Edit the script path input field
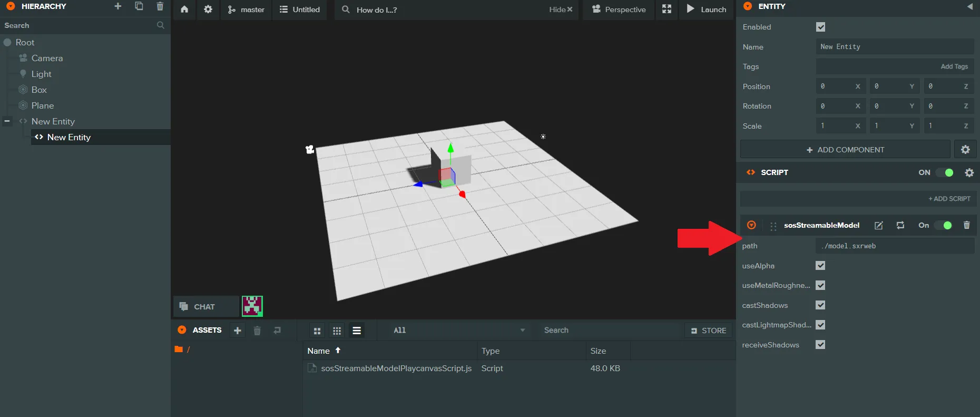The width and height of the screenshot is (980, 417). point(895,246)
